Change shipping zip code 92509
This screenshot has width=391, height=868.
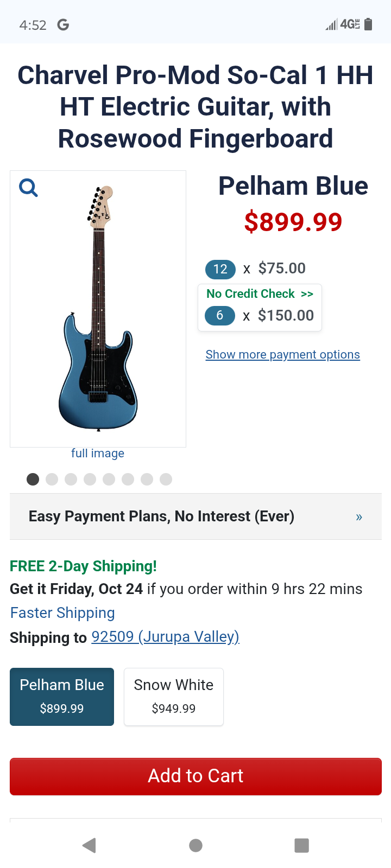[165, 637]
